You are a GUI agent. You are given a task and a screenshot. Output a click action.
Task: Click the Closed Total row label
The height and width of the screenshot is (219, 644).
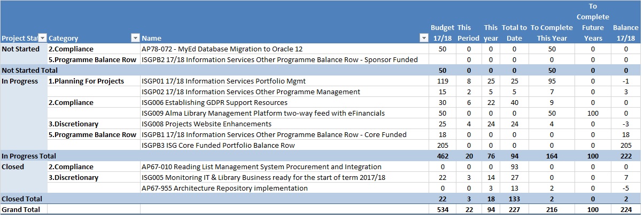(x=22, y=199)
